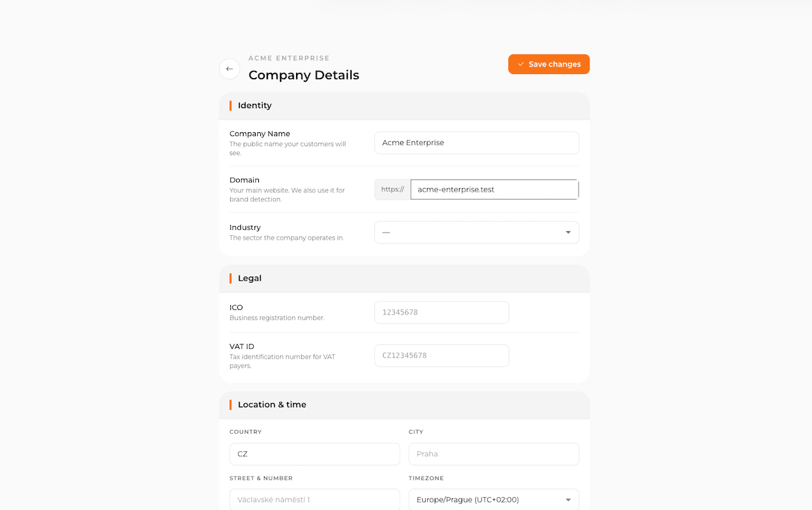Viewport: 812px width, 510px height.
Task: Click the COUNTRY label
Action: [246, 432]
